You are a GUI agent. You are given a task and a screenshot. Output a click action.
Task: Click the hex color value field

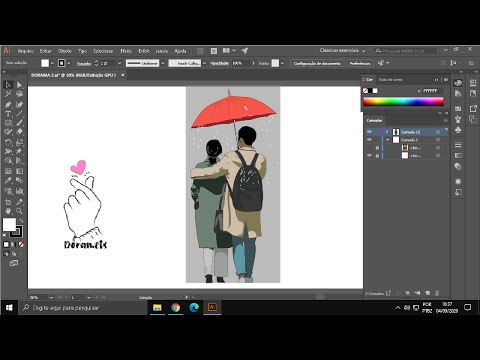coord(432,91)
